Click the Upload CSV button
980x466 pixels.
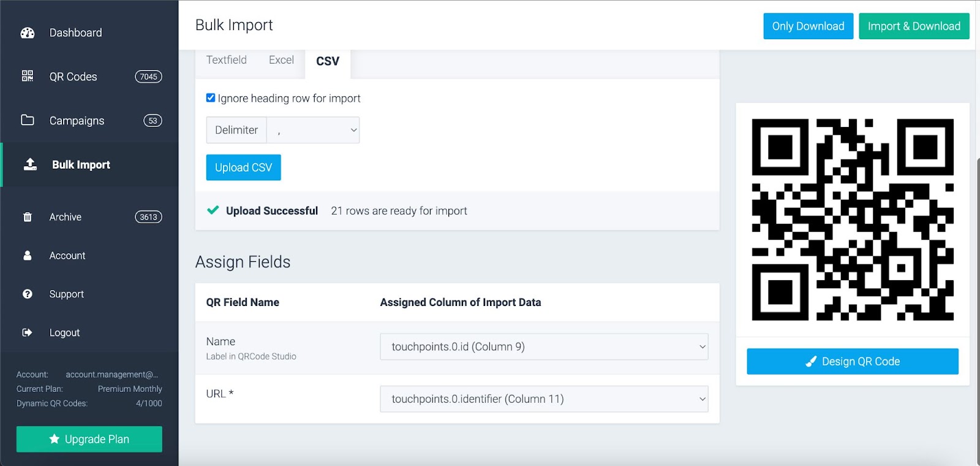[243, 167]
